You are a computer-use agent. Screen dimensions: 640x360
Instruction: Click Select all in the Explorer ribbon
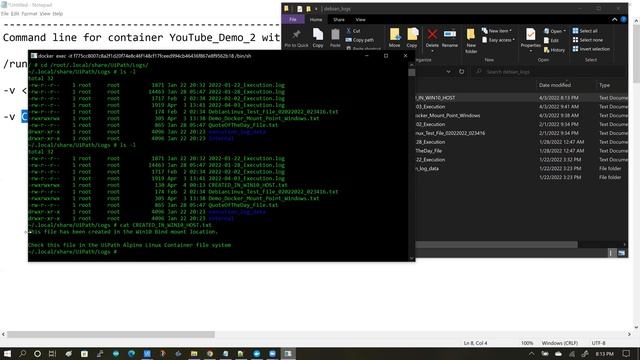coord(585,31)
